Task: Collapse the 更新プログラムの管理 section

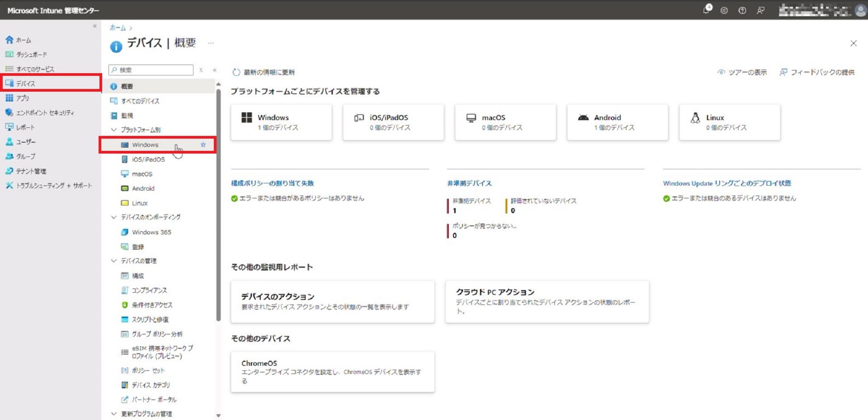Action: [114, 414]
